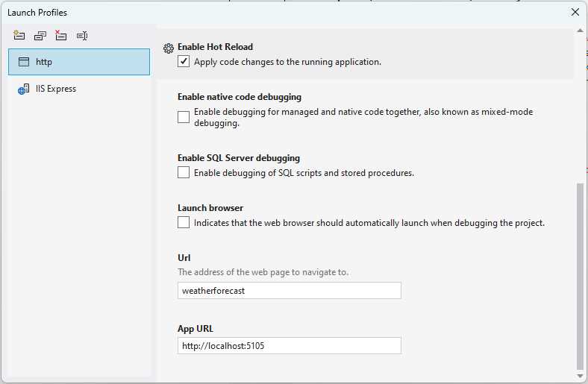Image resolution: width=588 pixels, height=384 pixels.
Task: Click the vertical scrollbar thumb
Action: pos(580,277)
